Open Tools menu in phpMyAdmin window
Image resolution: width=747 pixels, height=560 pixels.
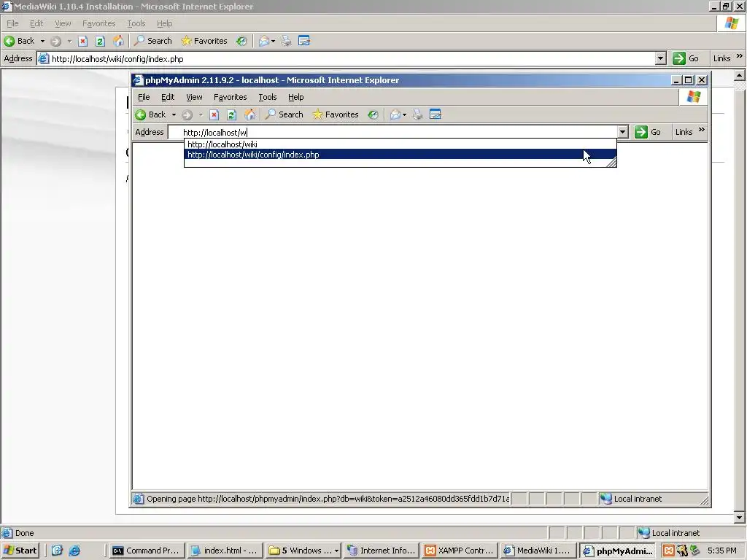tap(267, 97)
